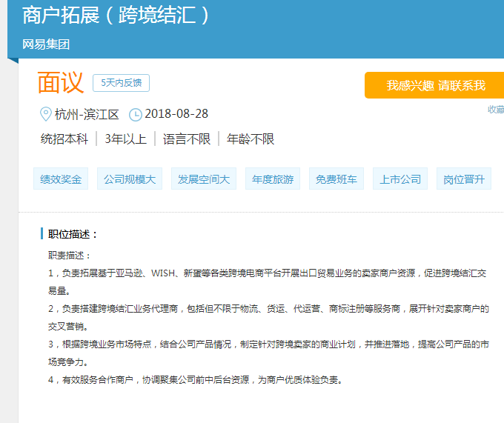Screen dimensions: 504x423
Task: Click the partially visible 收藏 link
Action: [x=496, y=110]
